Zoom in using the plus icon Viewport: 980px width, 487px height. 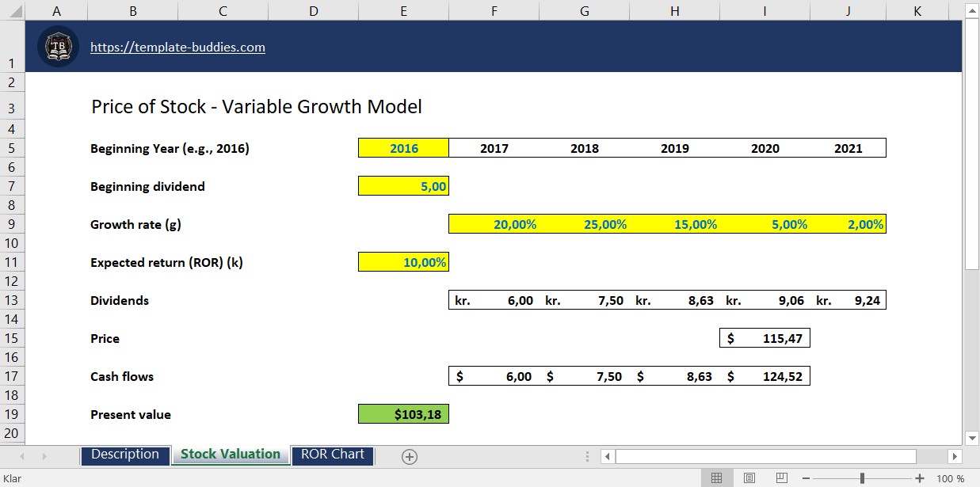(x=919, y=477)
